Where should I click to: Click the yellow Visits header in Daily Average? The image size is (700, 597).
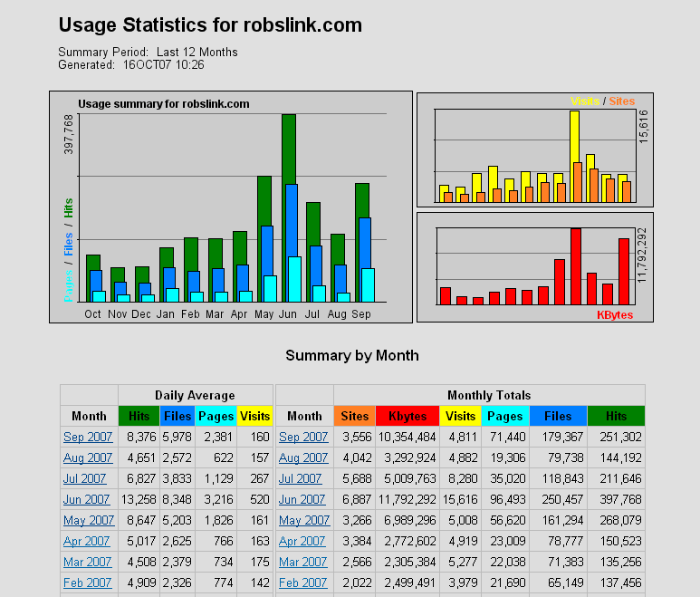pos(254,416)
